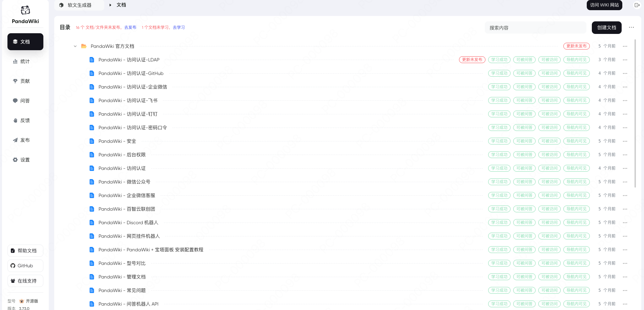644x310 pixels.
Task: Click the document list vertical scrollbar
Action: click(x=635, y=114)
